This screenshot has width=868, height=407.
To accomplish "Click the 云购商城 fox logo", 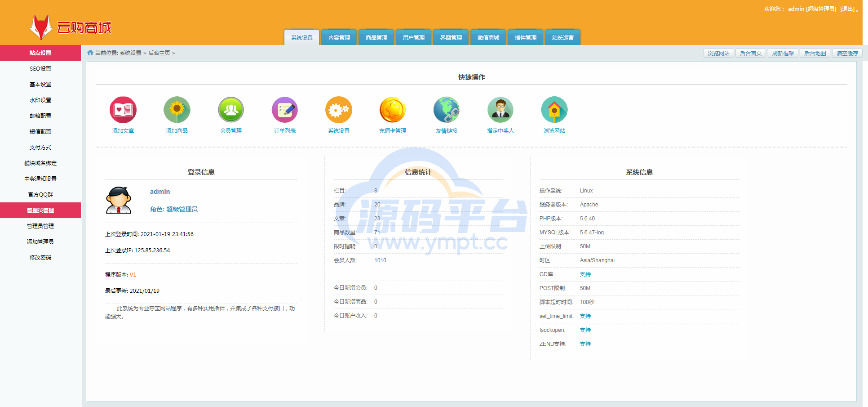I will coord(71,27).
